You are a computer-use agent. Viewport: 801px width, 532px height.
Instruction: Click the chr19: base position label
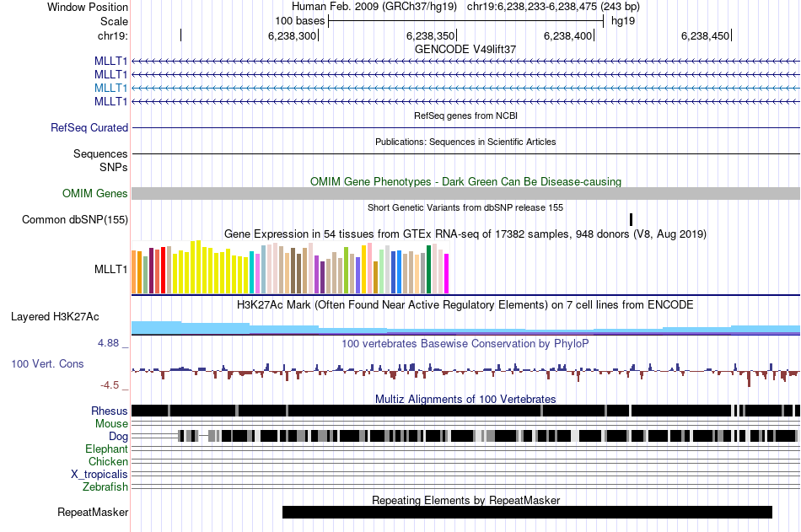[112, 35]
